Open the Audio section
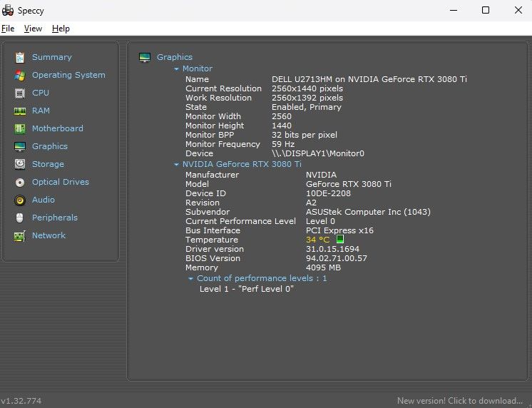 [44, 200]
